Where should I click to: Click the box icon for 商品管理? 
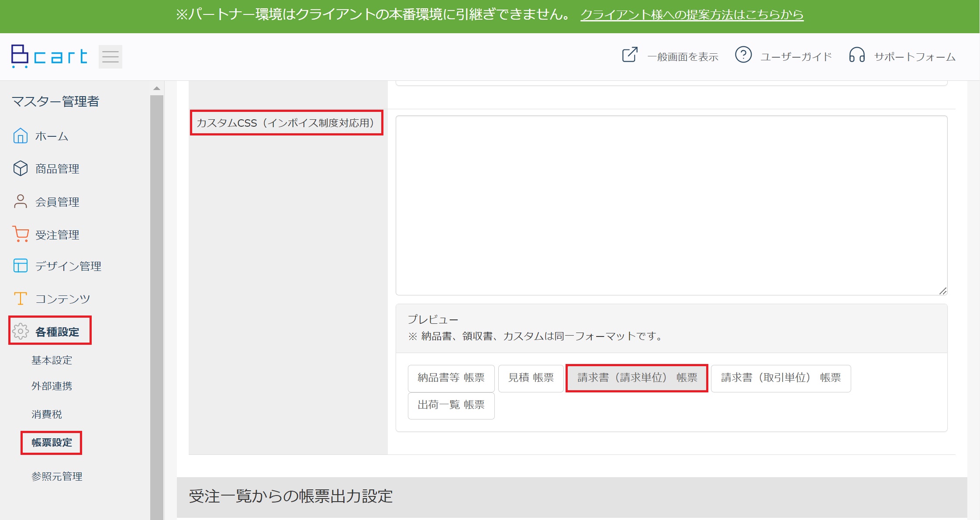click(21, 168)
